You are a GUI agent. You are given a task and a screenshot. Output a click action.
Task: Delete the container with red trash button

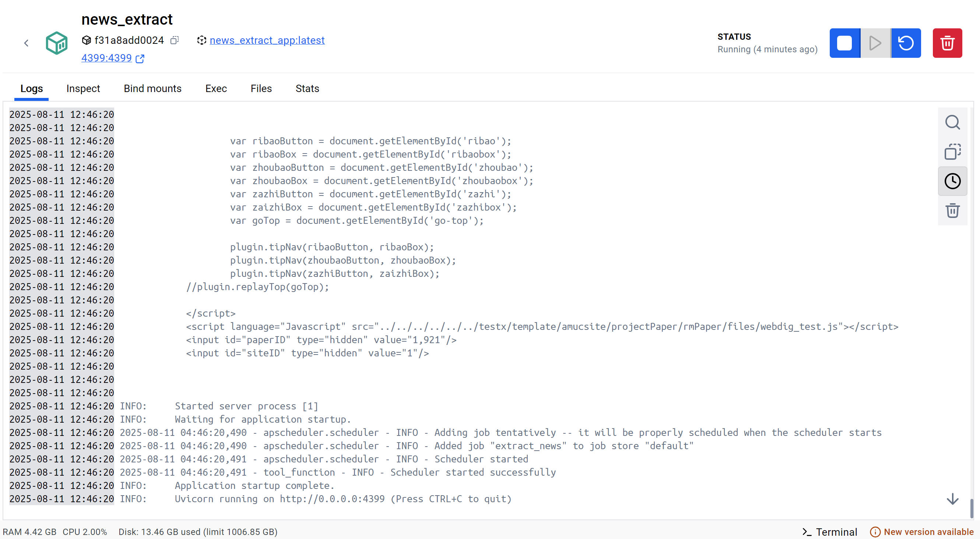point(947,43)
